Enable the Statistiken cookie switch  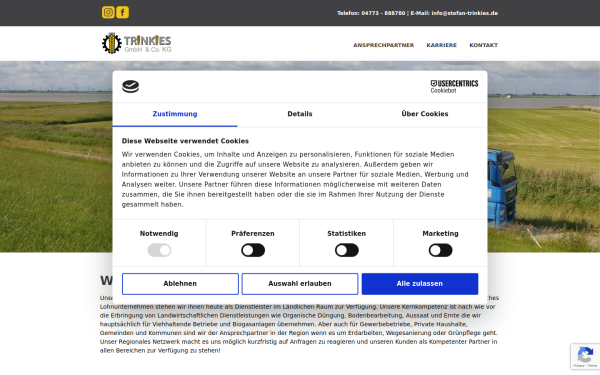click(x=347, y=250)
